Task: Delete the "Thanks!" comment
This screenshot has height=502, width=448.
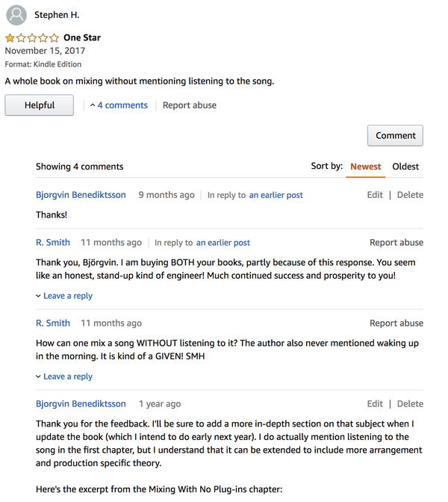Action: click(410, 195)
